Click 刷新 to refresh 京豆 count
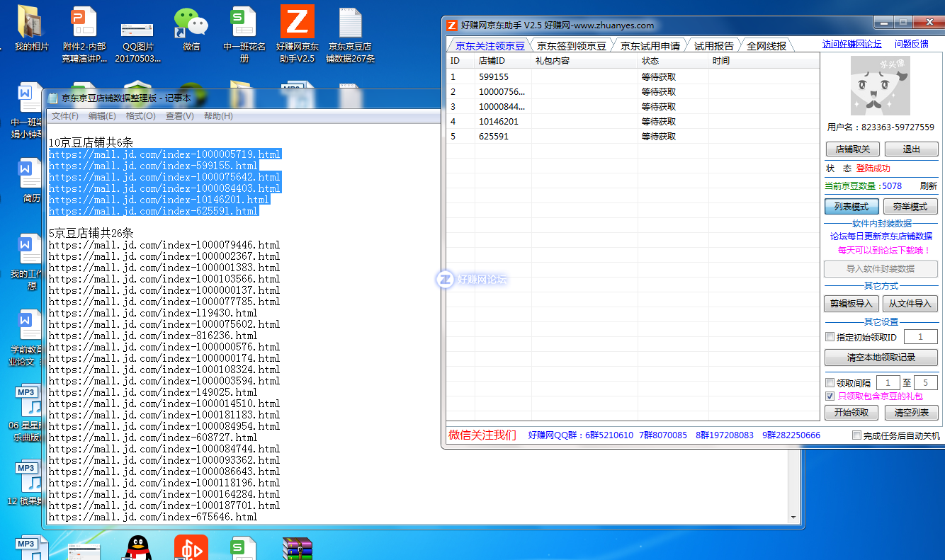 [928, 186]
